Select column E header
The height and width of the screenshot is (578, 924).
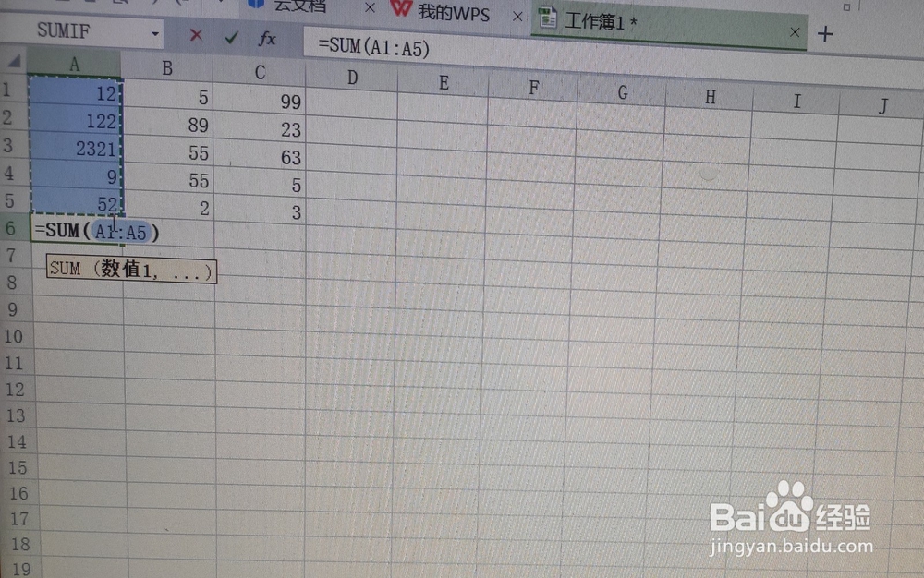tap(444, 83)
